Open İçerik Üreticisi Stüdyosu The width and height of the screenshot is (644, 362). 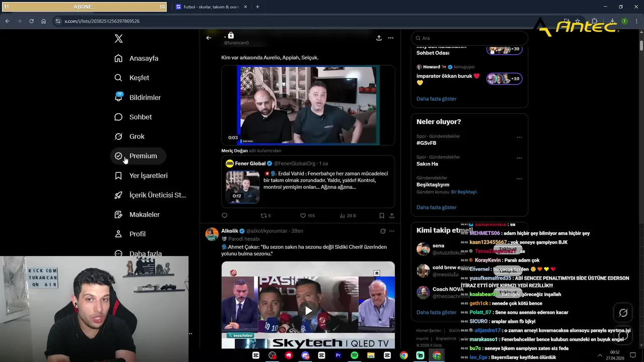click(x=150, y=195)
